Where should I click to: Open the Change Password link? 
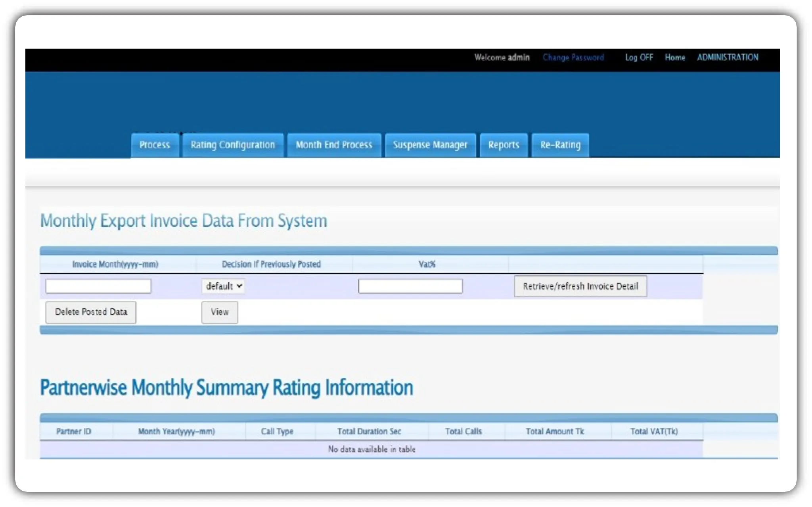(574, 58)
